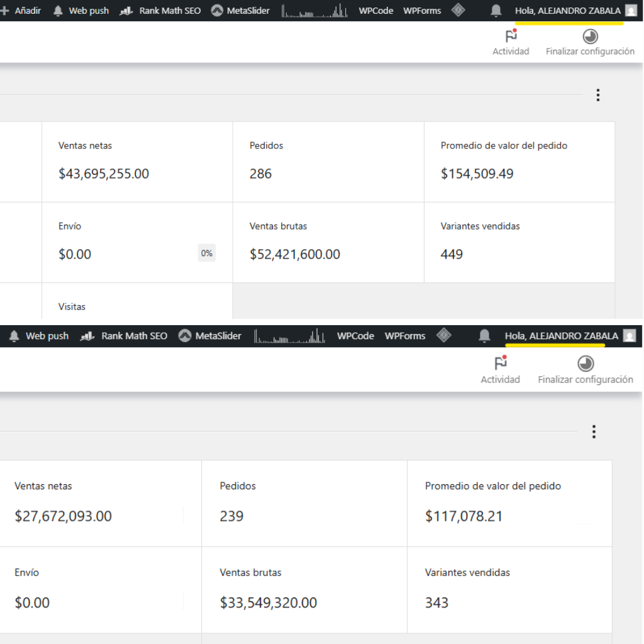Image resolution: width=644 pixels, height=644 pixels.
Task: Open MetaSlider icon in upper admin bar
Action: (217, 11)
